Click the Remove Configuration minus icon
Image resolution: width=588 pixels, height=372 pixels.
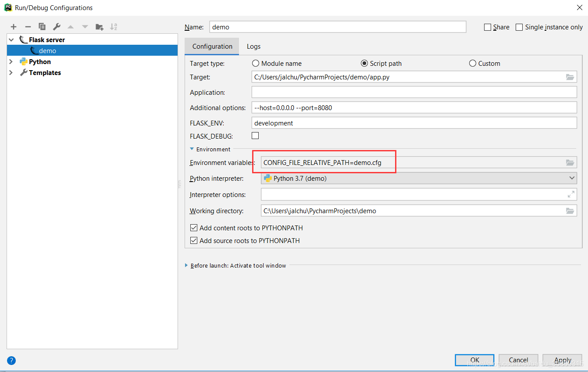28,27
